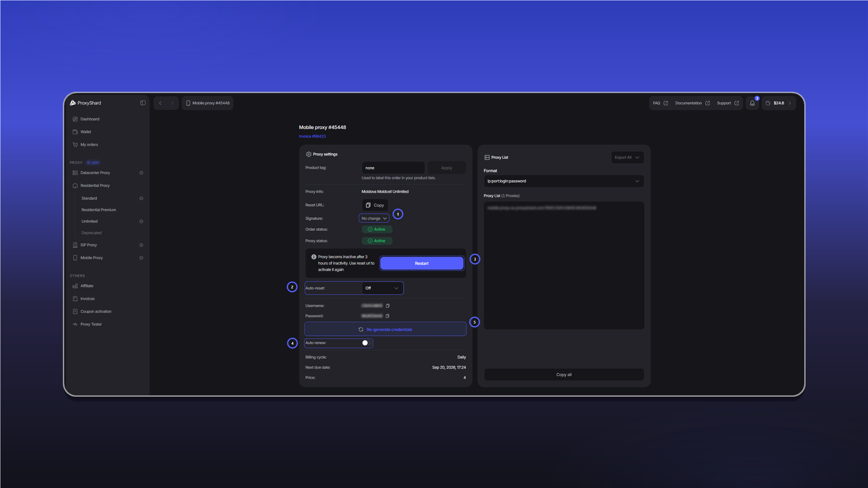Screen dimensions: 868x488
Task: Click the Restart button
Action: tap(422, 263)
